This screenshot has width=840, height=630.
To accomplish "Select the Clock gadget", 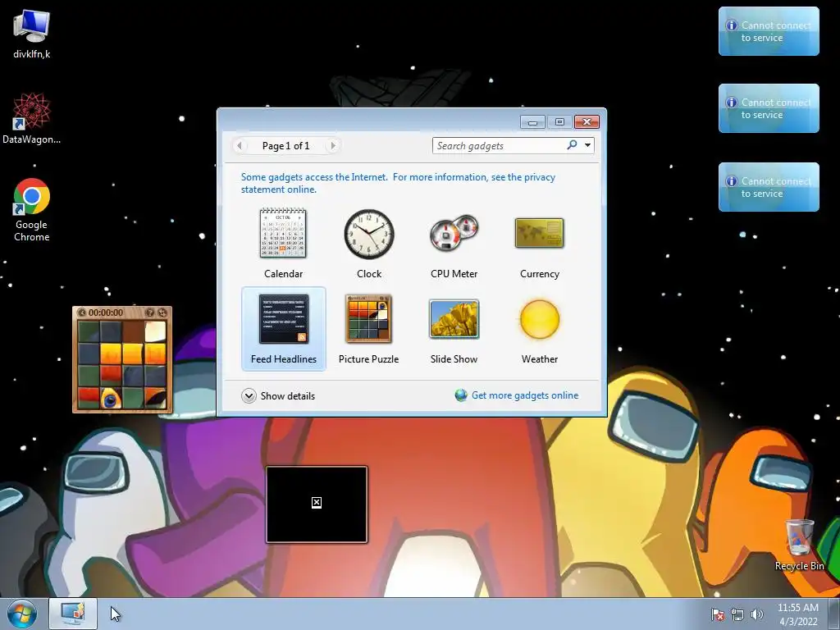I will (x=368, y=243).
